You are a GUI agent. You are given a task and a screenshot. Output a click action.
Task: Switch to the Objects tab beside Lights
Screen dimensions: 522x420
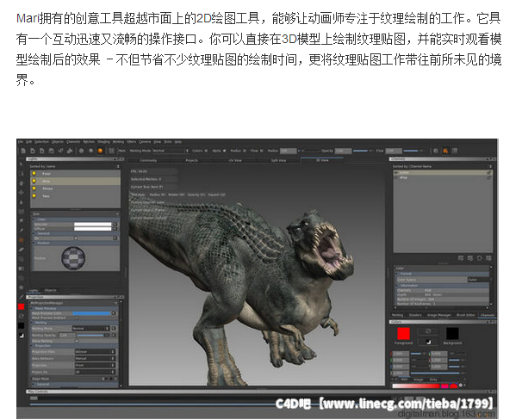[x=50, y=290]
